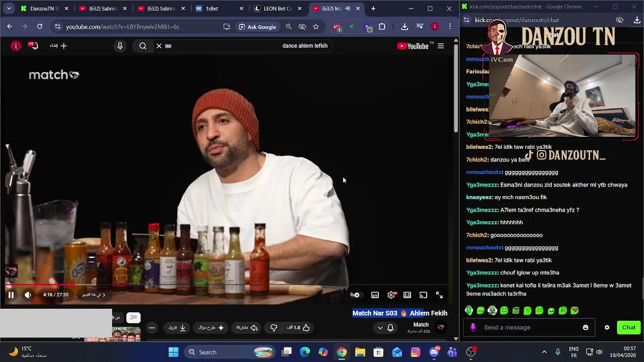Open the Chrome extensions puzzle icon
The height and width of the screenshot is (362, 644).
[382, 27]
